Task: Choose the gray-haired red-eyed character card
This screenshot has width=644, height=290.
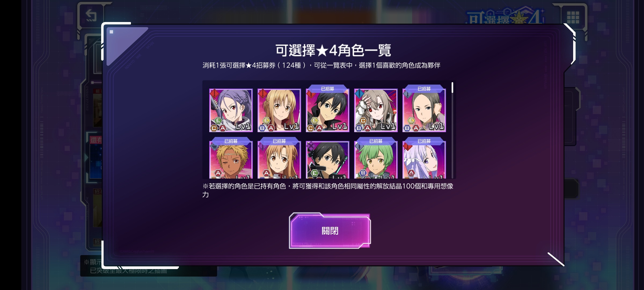Action: click(376, 110)
